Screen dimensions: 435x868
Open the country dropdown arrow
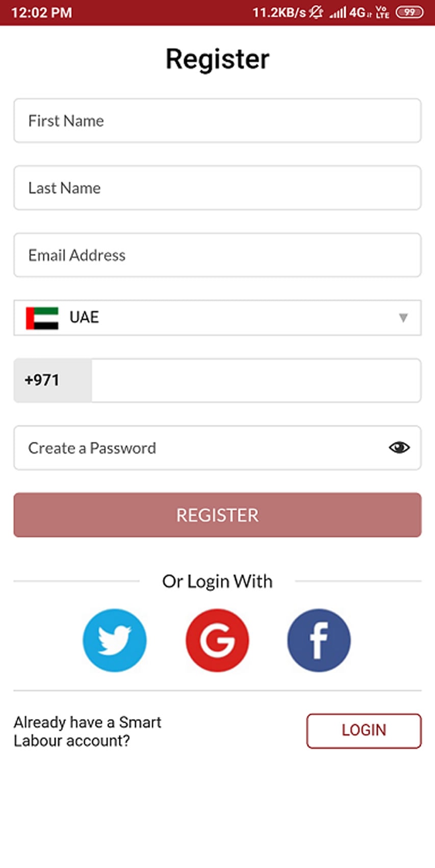click(x=403, y=318)
